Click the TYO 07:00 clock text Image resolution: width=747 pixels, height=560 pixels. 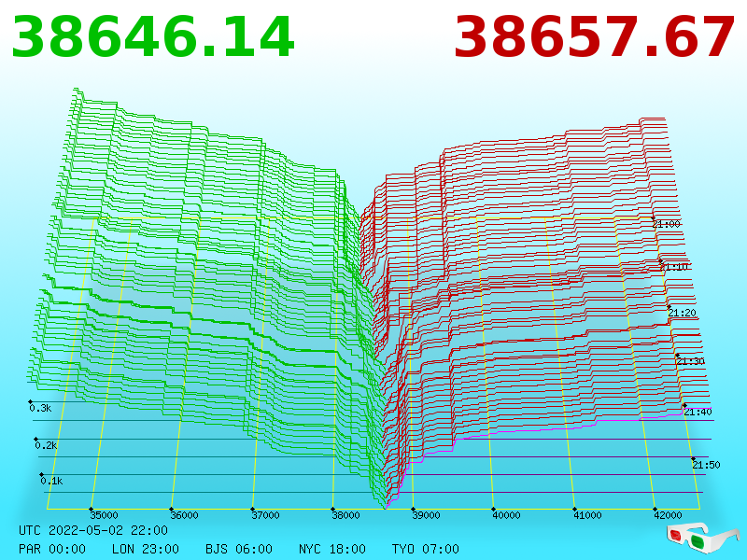pyautogui.click(x=426, y=549)
